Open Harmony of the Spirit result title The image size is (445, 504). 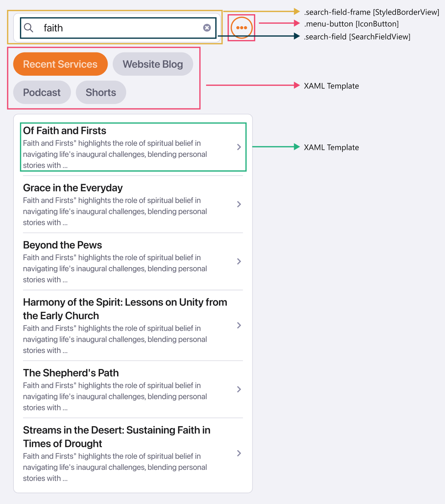point(125,309)
